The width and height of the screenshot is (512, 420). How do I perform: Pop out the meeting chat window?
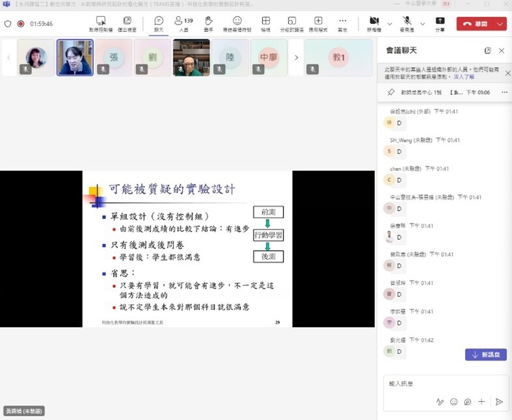pyautogui.click(x=488, y=51)
